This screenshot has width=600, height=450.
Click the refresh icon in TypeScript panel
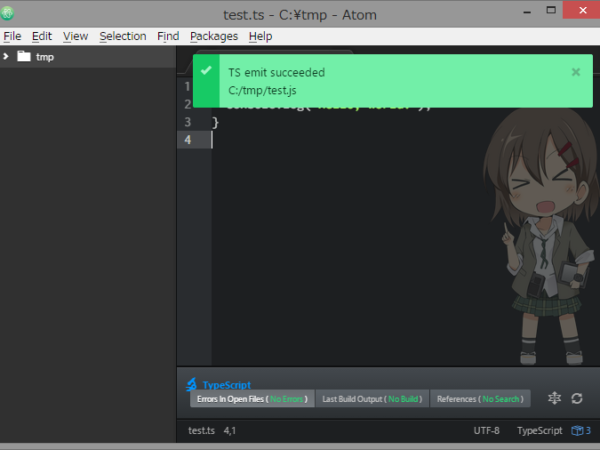(577, 398)
